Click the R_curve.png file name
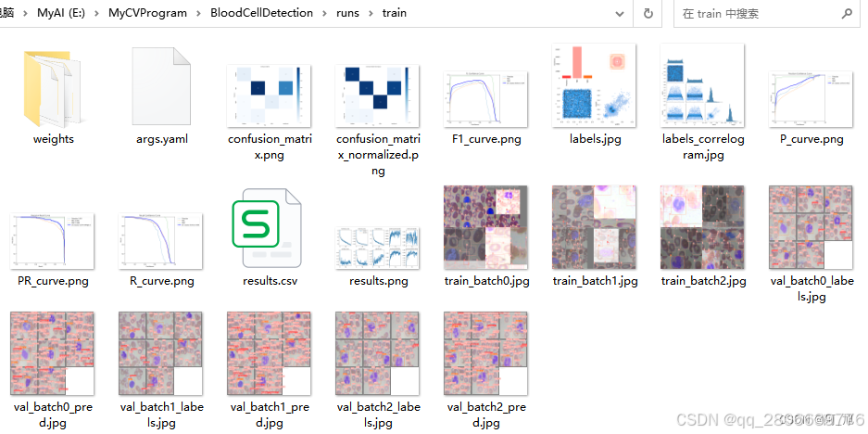The image size is (868, 434). 161,280
